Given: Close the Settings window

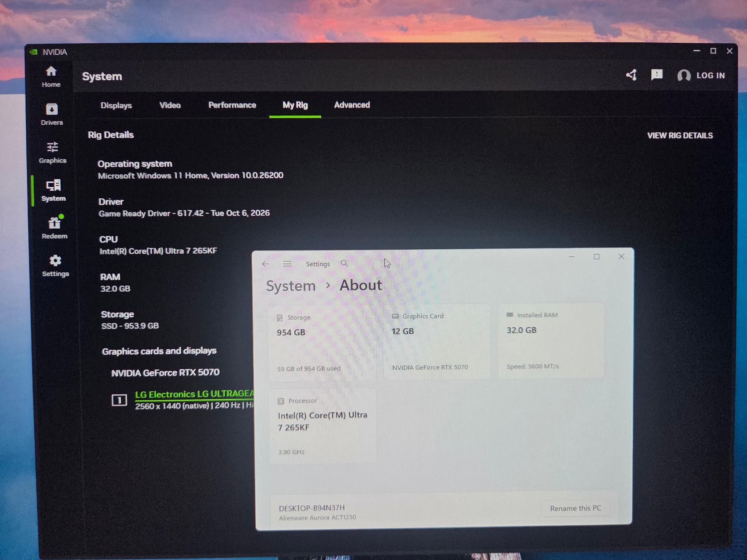Looking at the screenshot, I should pos(621,256).
